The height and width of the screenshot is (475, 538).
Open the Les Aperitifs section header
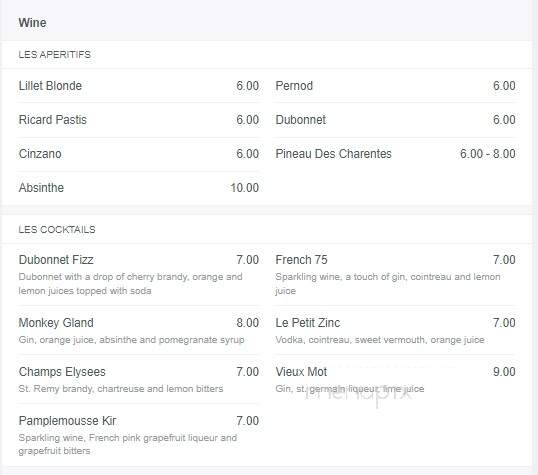[55, 55]
